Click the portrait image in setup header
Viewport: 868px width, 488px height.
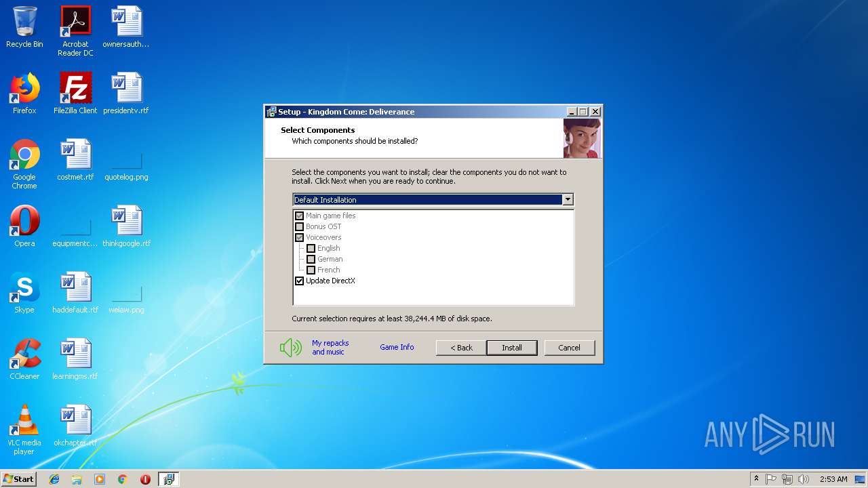pyautogui.click(x=582, y=138)
